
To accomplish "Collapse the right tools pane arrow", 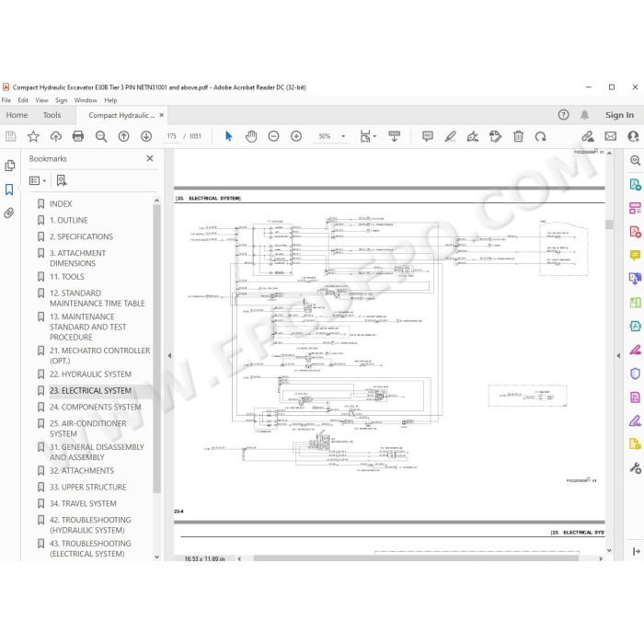I will 618,356.
